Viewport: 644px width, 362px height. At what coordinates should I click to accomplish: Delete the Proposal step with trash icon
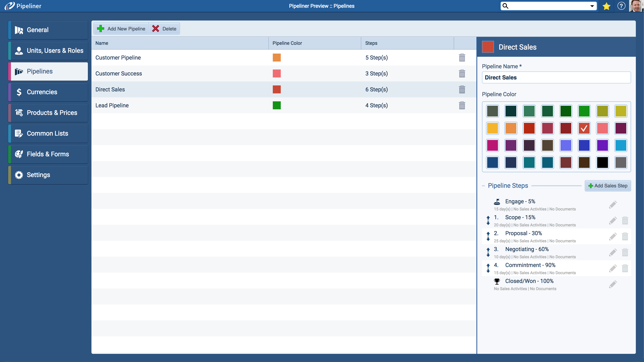pos(625,236)
